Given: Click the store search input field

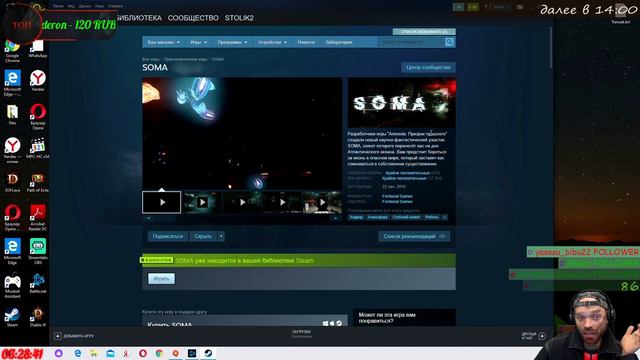Looking at the screenshot, I should [411, 42].
